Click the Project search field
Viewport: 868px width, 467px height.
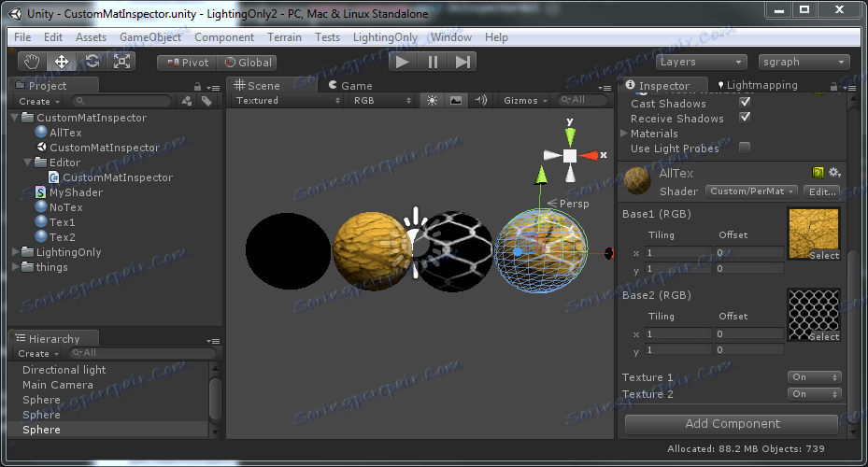click(121, 101)
